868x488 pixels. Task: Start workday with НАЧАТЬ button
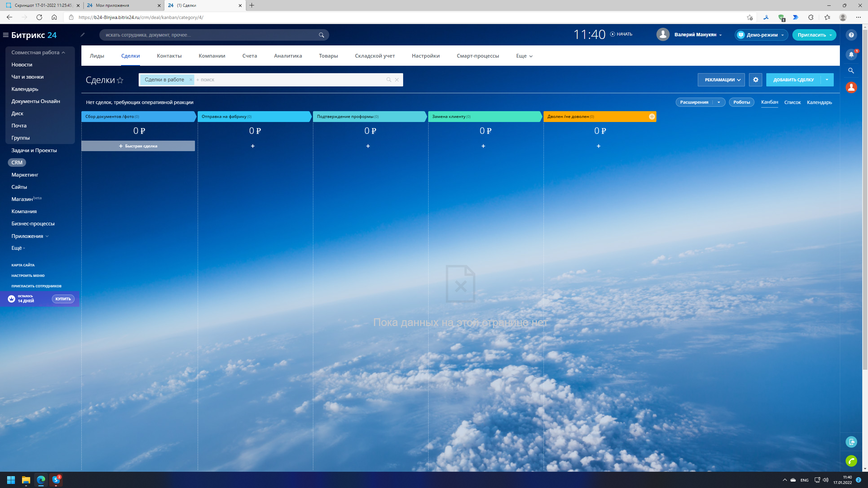coord(621,34)
